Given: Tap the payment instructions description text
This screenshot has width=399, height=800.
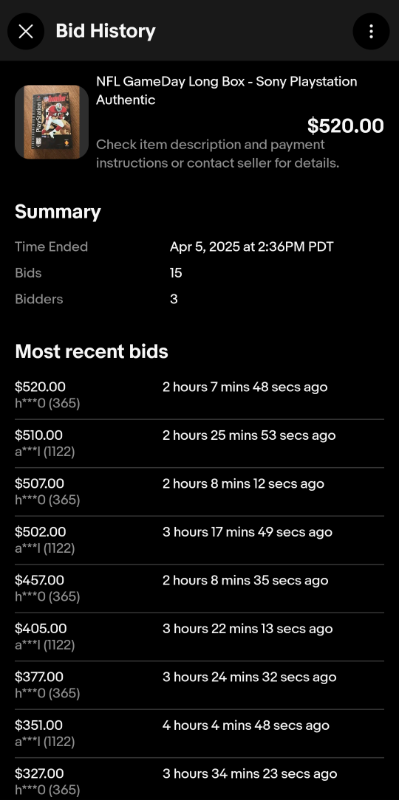Looking at the screenshot, I should pos(218,154).
